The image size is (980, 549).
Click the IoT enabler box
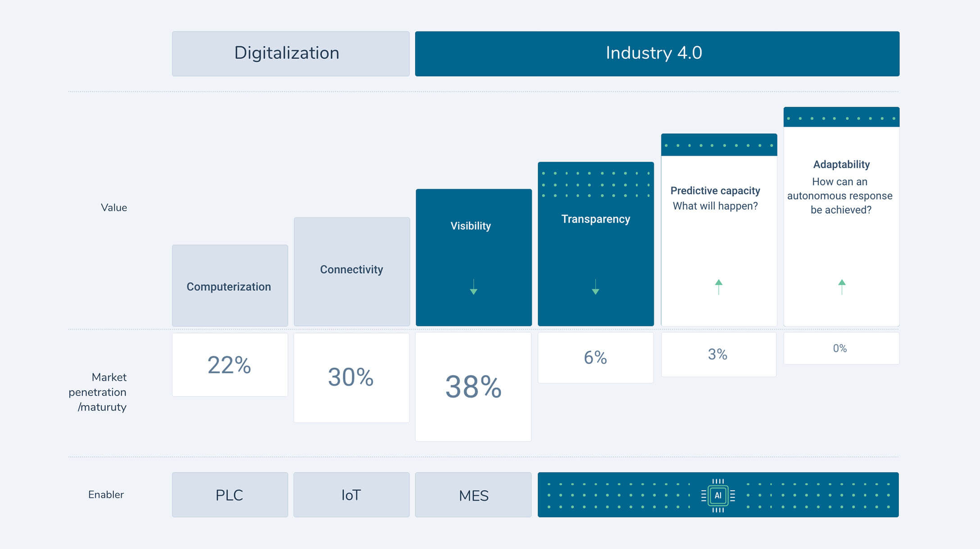(x=351, y=495)
